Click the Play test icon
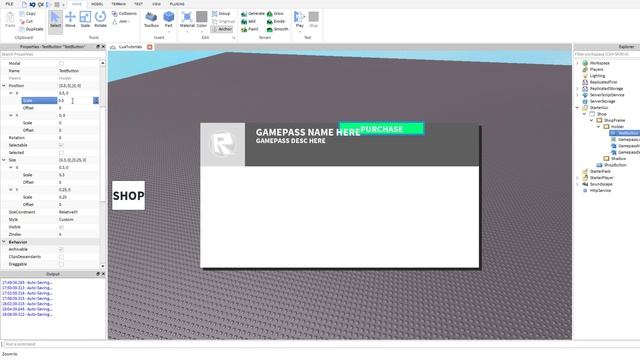The image size is (640, 360). coord(300,17)
